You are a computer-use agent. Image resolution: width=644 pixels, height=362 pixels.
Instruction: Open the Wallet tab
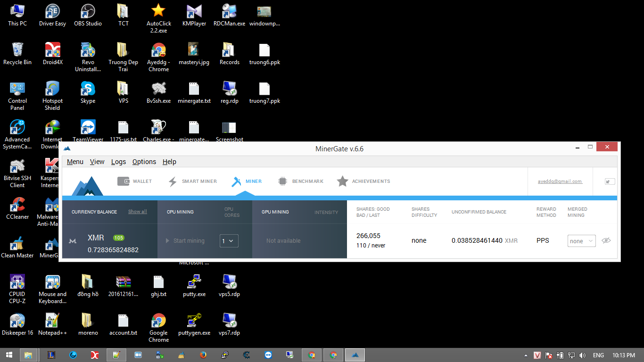135,181
